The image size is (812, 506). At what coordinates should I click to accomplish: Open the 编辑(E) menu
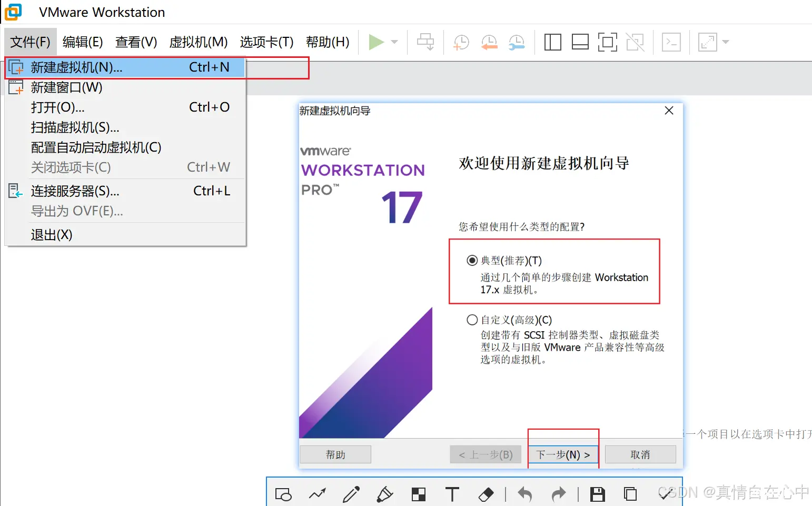coord(83,42)
